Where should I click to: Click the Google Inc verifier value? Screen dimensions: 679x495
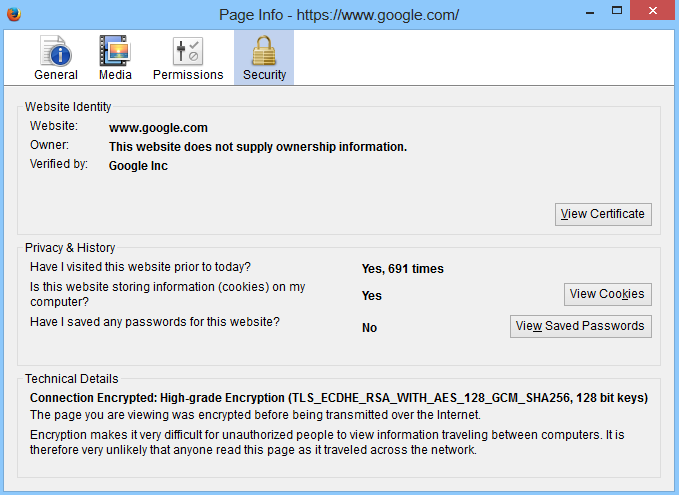pyautogui.click(x=138, y=166)
